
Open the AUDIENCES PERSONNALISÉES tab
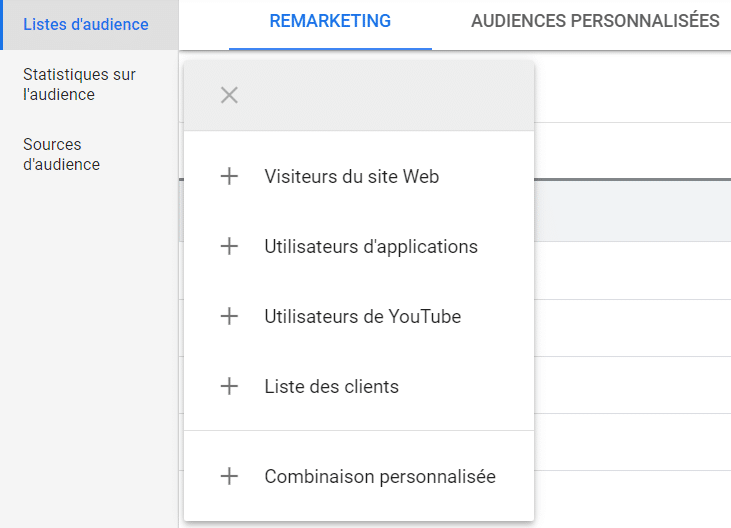[x=595, y=22]
